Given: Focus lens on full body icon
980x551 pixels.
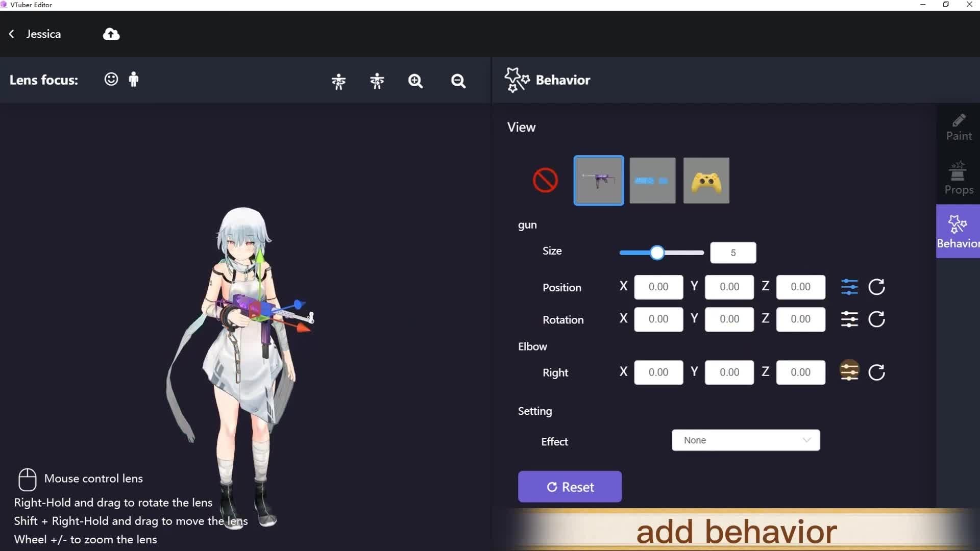Looking at the screenshot, I should click(134, 79).
